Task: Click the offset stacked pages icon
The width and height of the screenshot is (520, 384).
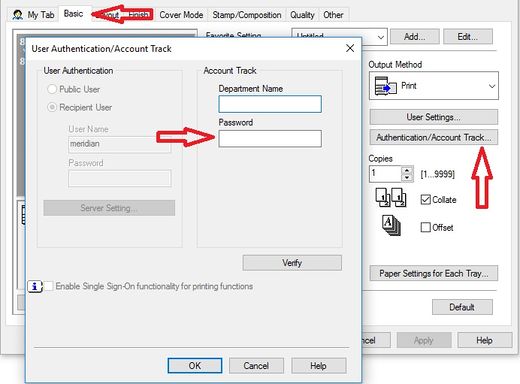Action: [x=391, y=226]
